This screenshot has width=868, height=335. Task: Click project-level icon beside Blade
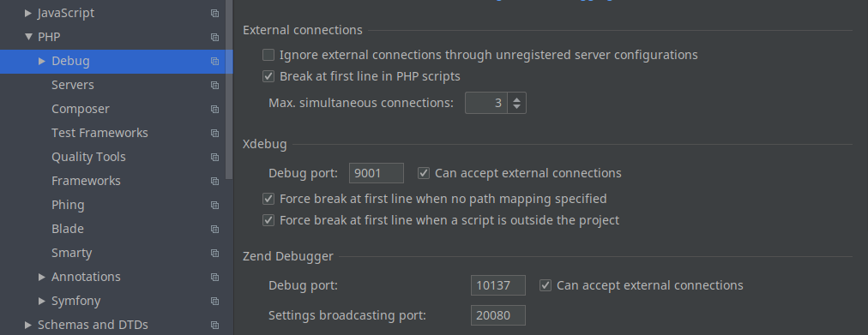[x=214, y=230]
